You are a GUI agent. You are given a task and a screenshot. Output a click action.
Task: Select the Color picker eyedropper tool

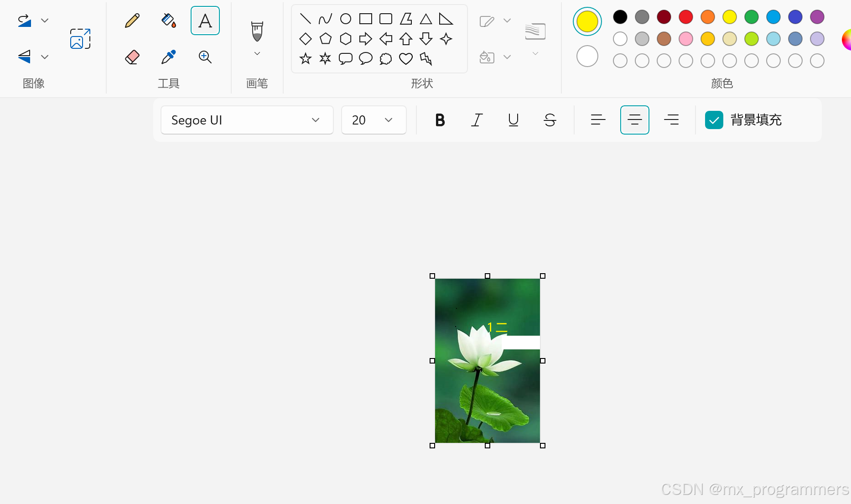169,57
